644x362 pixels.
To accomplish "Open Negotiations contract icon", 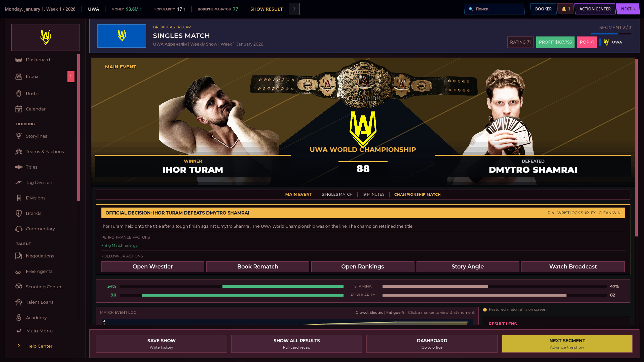I will (x=19, y=256).
